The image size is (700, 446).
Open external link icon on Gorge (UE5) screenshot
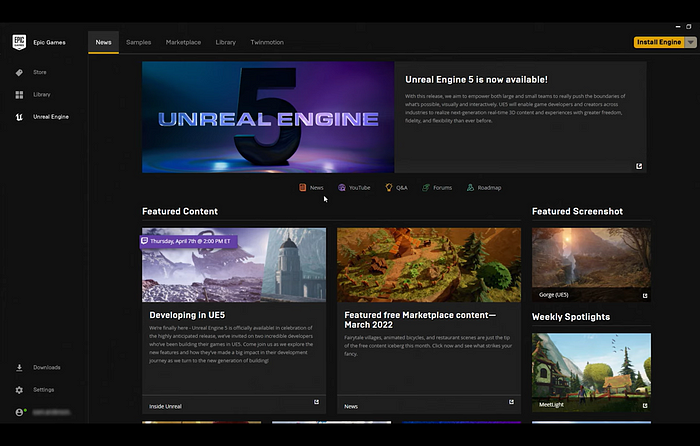tap(645, 296)
